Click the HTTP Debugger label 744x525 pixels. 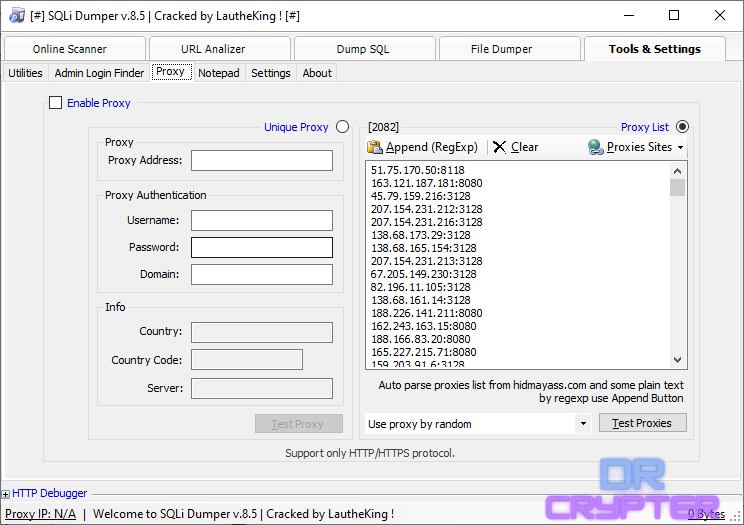tap(50, 494)
